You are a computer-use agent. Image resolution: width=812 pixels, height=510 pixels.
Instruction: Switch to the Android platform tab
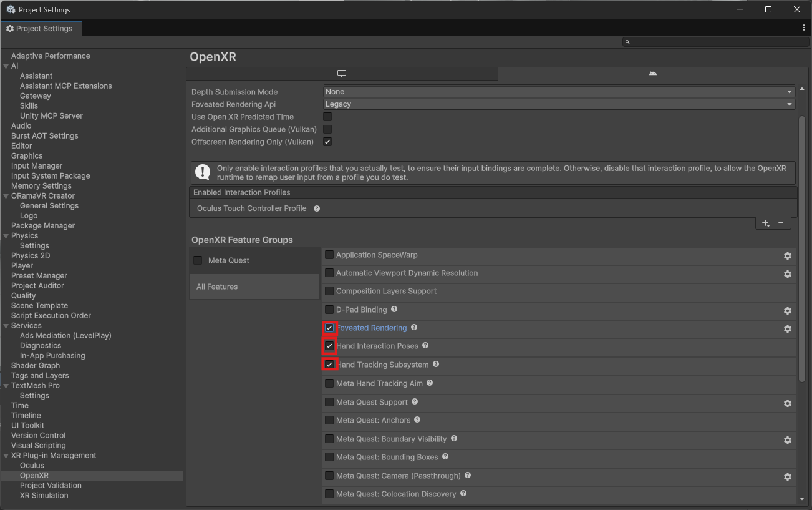[x=653, y=74]
